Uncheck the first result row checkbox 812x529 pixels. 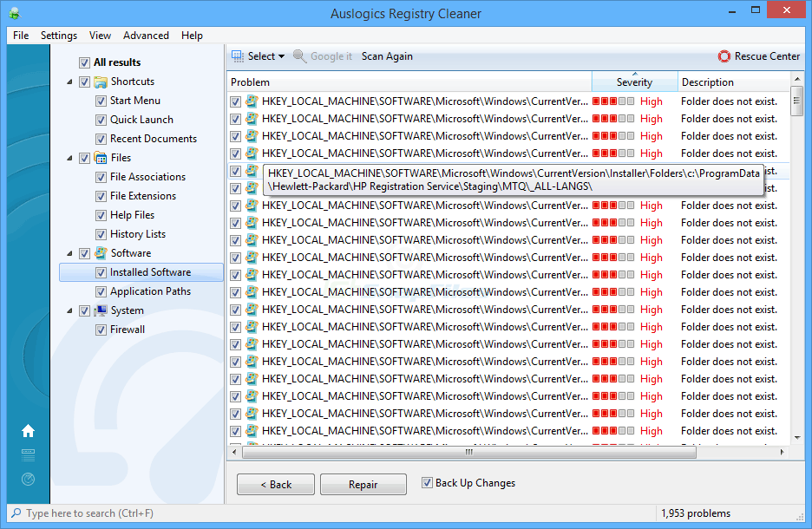[x=236, y=102]
